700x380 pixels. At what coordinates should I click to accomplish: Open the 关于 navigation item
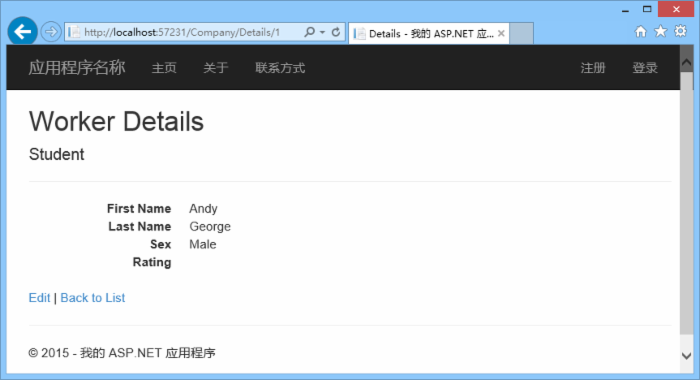216,68
